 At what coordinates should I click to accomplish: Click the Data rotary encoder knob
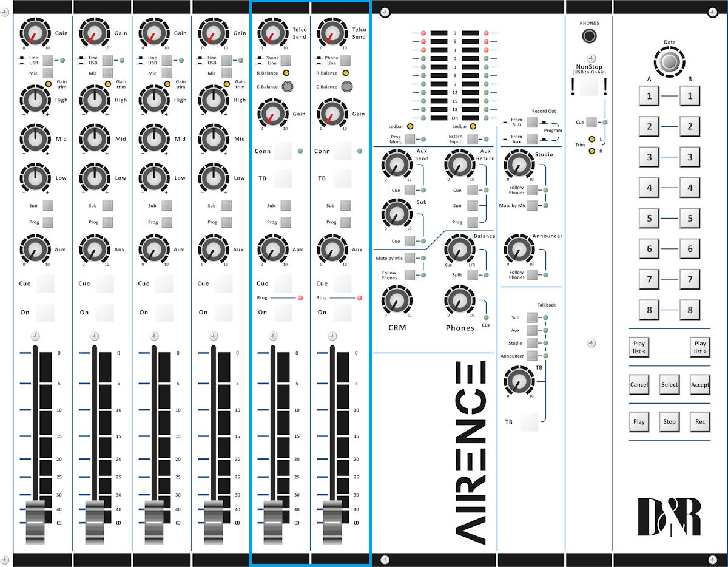pos(669,63)
